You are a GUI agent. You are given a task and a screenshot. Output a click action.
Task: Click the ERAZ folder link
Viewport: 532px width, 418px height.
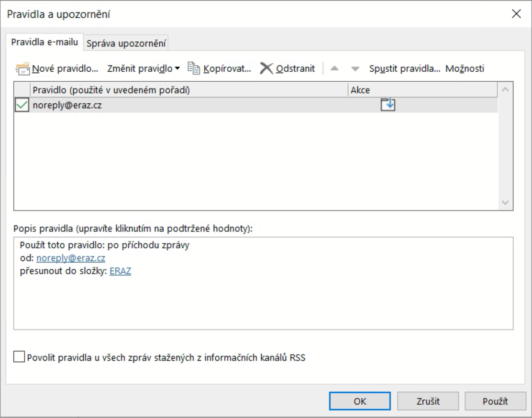120,271
